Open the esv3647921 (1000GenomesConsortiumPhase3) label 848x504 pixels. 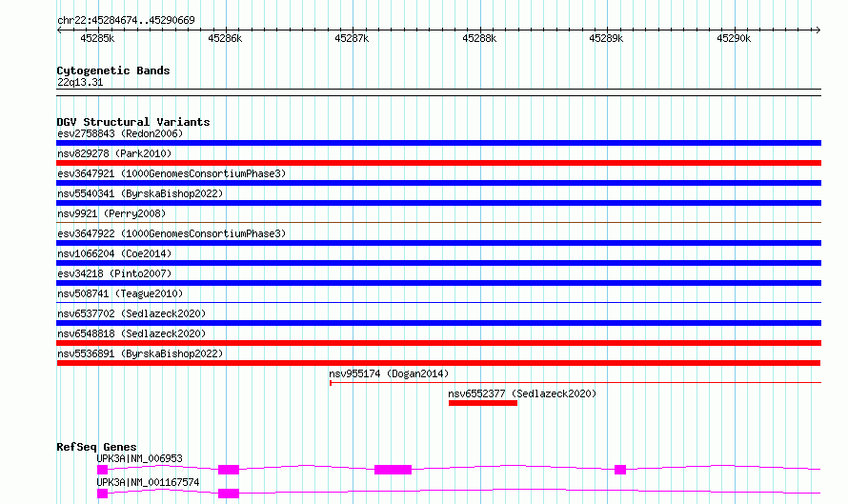(x=172, y=173)
